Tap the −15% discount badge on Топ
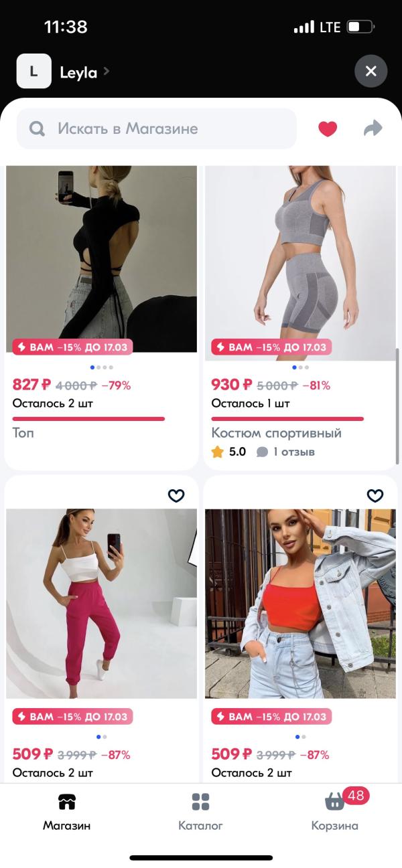402x868 pixels. tap(72, 347)
